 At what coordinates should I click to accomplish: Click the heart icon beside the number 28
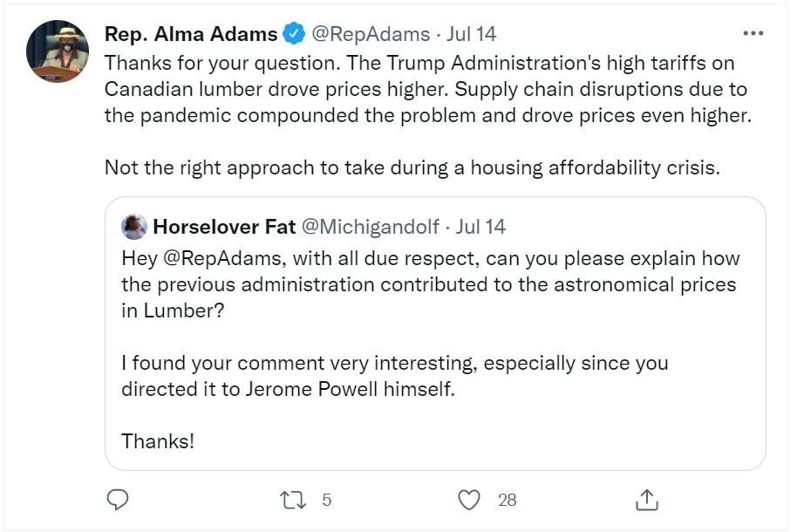tap(467, 500)
